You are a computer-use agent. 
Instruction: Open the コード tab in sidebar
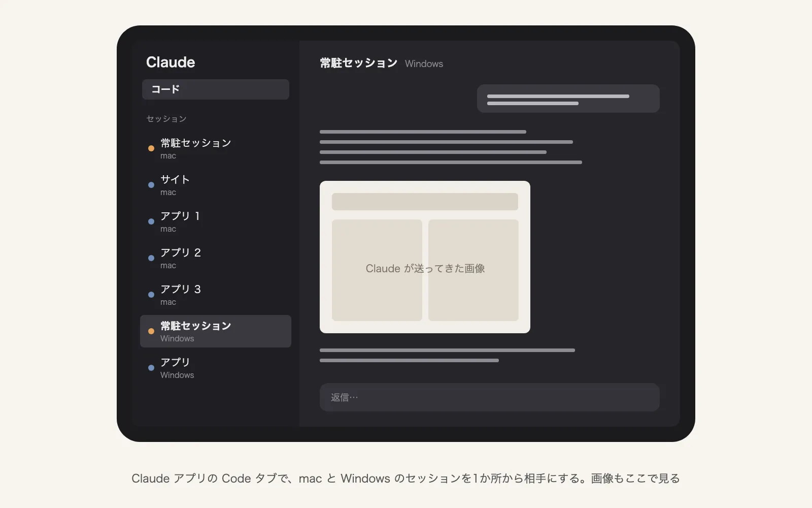tap(216, 89)
